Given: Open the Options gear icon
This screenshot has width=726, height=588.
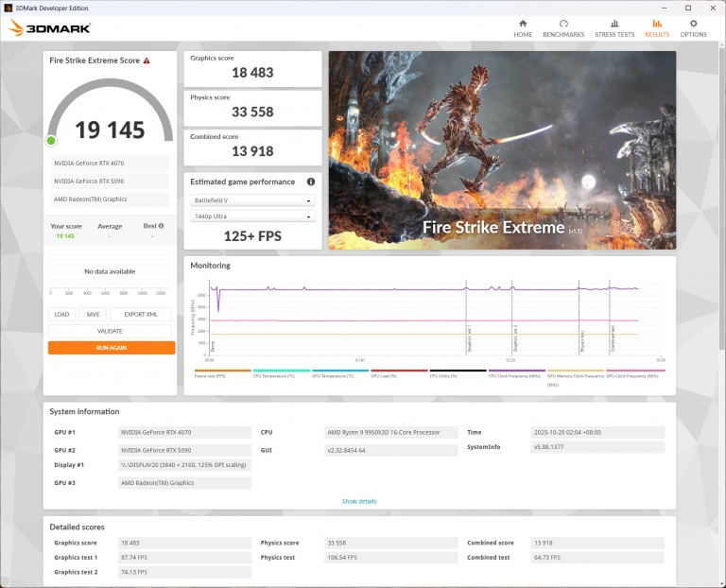Looking at the screenshot, I should 693,24.
